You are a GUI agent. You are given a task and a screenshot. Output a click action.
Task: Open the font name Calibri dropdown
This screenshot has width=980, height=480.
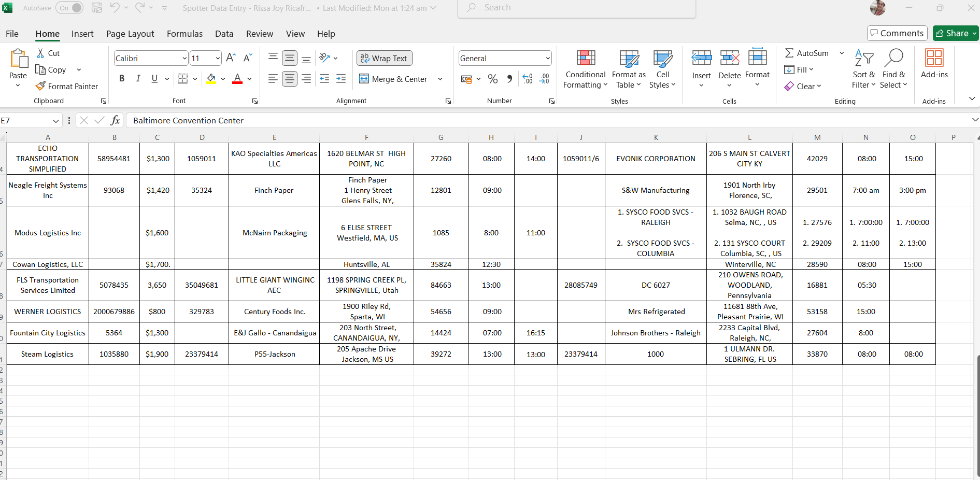(x=184, y=58)
